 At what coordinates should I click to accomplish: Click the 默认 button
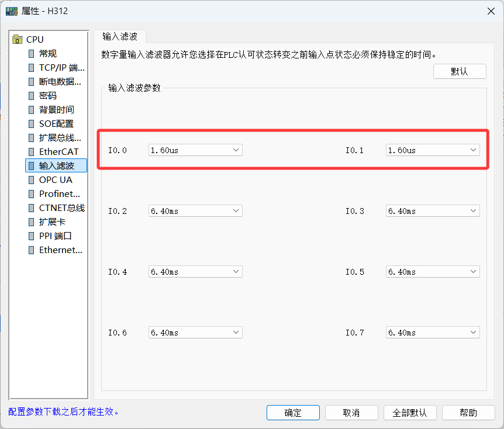tap(460, 71)
